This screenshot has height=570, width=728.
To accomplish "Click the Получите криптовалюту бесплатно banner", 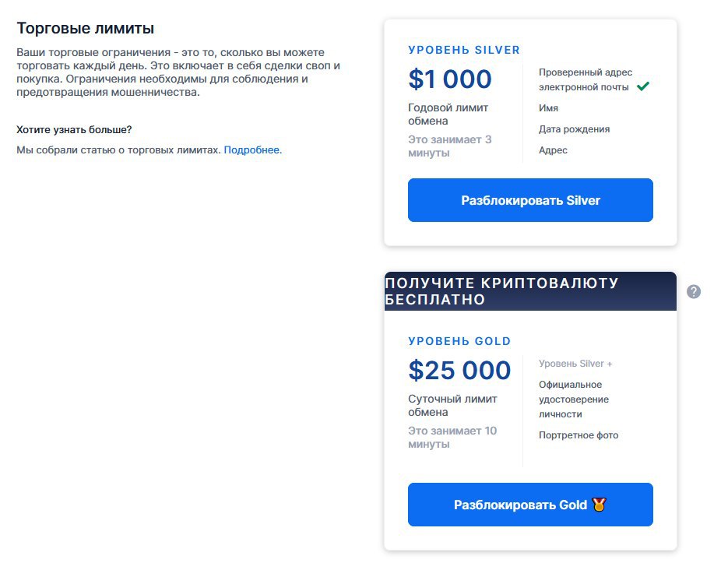I will point(530,291).
